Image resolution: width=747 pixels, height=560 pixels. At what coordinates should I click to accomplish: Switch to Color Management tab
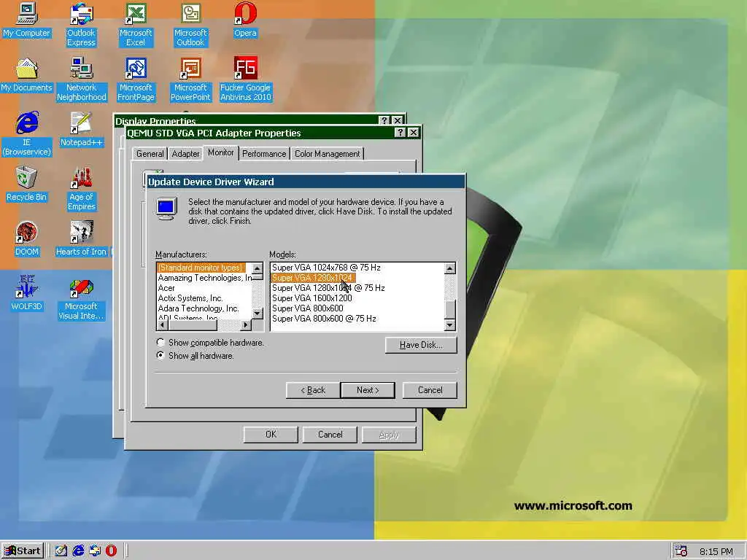click(328, 154)
